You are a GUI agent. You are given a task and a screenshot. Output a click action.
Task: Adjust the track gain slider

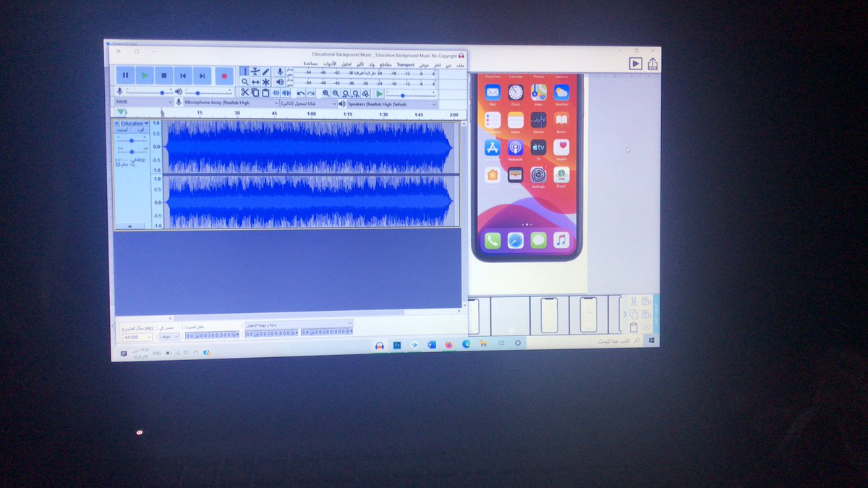[x=131, y=140]
